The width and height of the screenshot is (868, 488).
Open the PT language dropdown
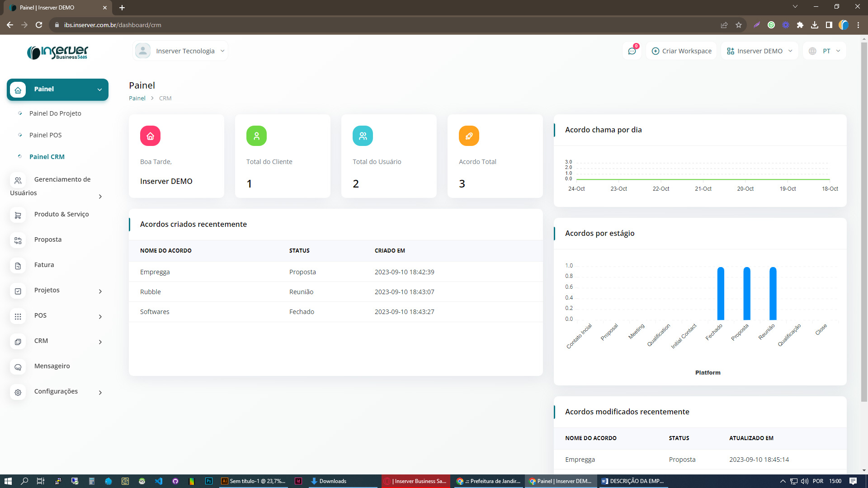(826, 51)
